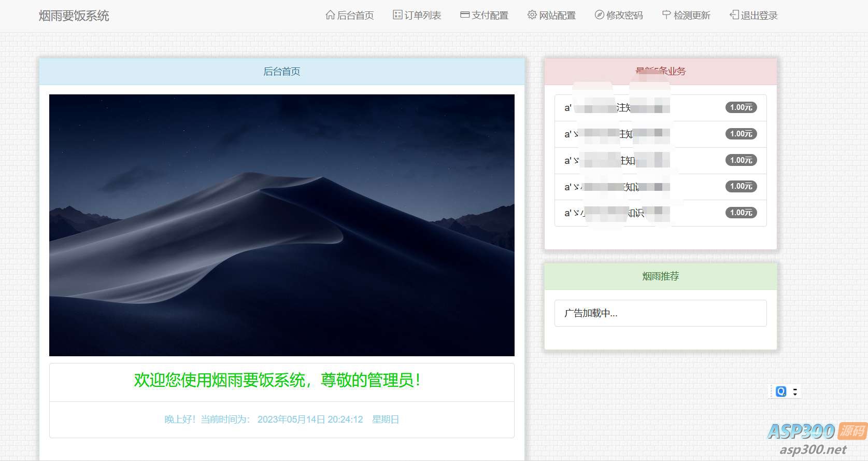The image size is (868, 461).
Task: Click the home icon beside 后台首页
Action: point(330,15)
